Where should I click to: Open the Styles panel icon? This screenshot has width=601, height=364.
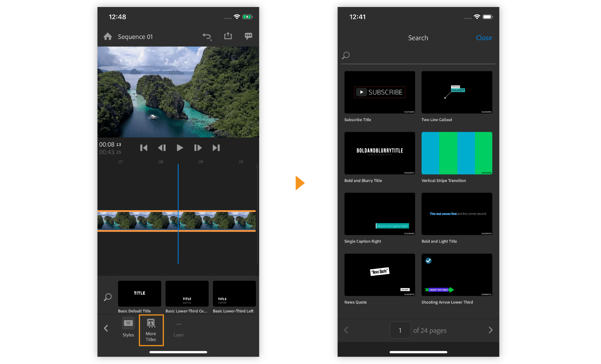(x=128, y=323)
